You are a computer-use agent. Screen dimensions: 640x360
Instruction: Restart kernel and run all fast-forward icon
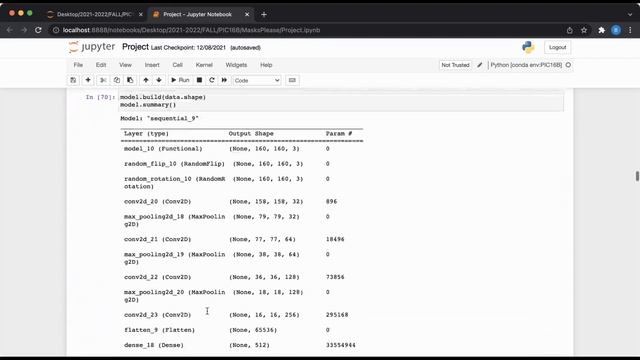[224, 80]
